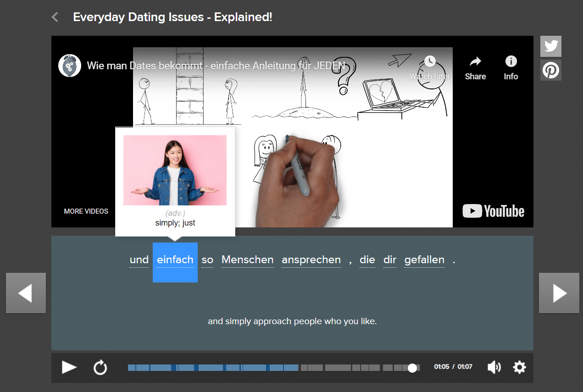This screenshot has width=583, height=392.
Task: Click MORE VIDEOS in the player
Action: pyautogui.click(x=86, y=211)
